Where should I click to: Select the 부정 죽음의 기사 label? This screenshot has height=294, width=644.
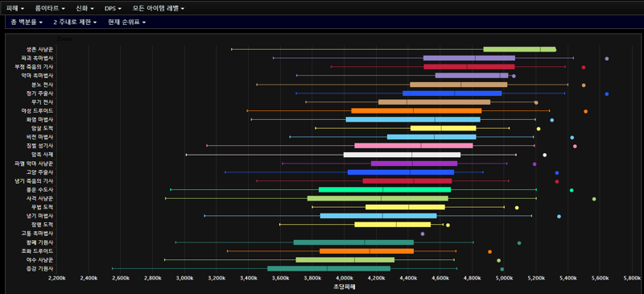(x=34, y=67)
